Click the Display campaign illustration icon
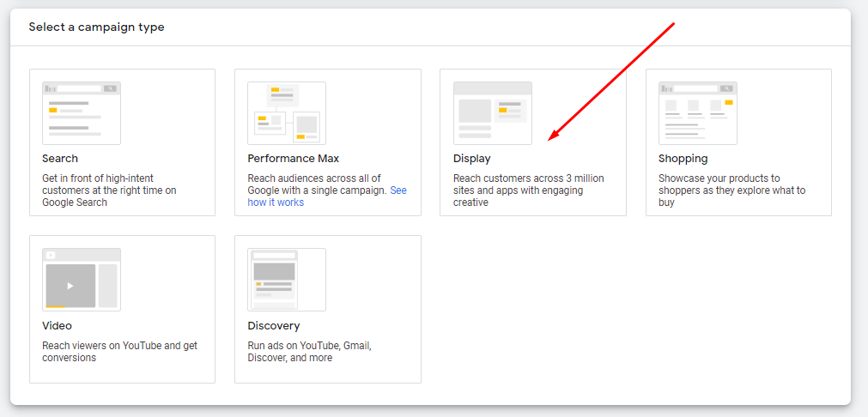 493,113
